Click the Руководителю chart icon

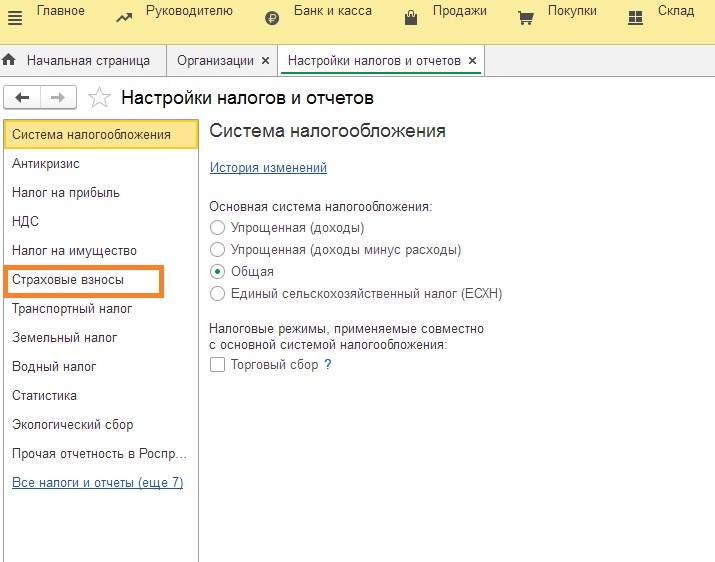point(124,18)
